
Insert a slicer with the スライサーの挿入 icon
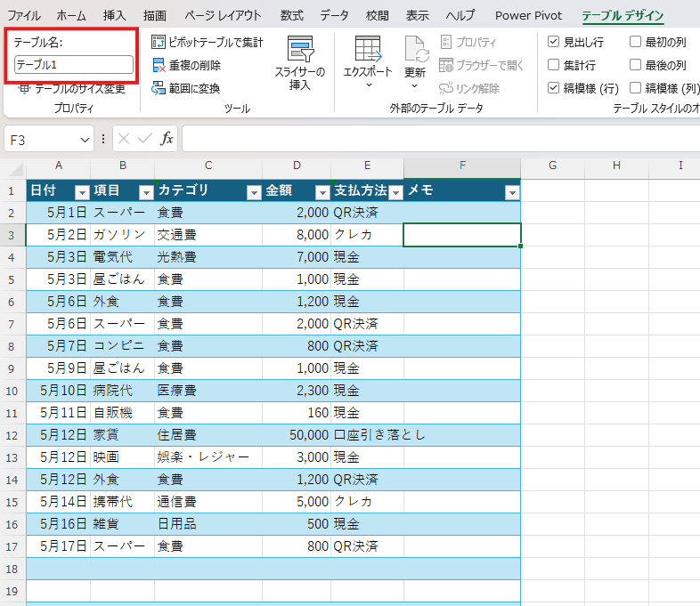tap(300, 49)
